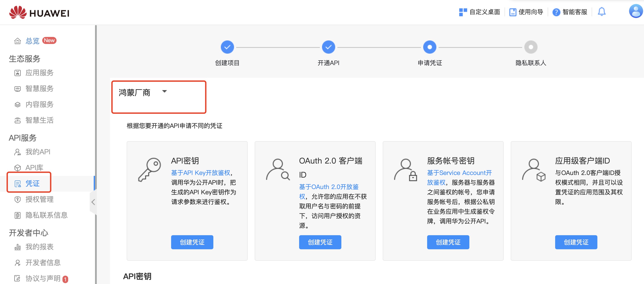Open 智慧生活 in the sidebar
This screenshot has width=644, height=284.
40,120
